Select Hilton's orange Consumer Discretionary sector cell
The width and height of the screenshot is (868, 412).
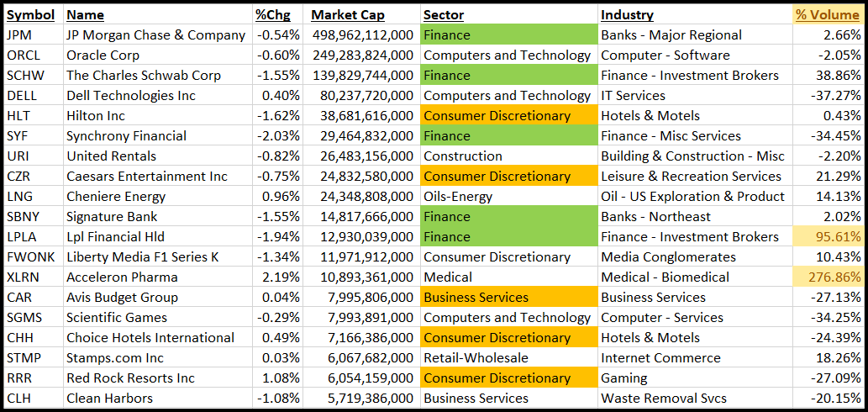(508, 116)
